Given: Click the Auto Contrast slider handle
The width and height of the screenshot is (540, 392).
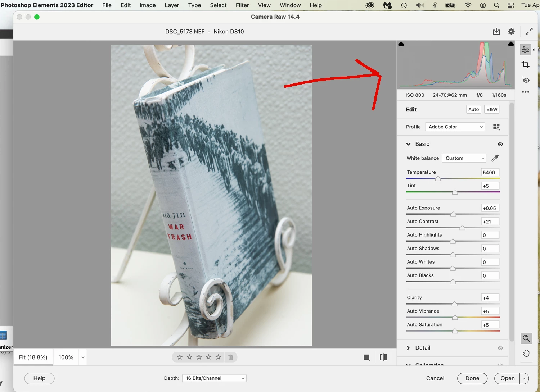Looking at the screenshot, I should pyautogui.click(x=462, y=228).
